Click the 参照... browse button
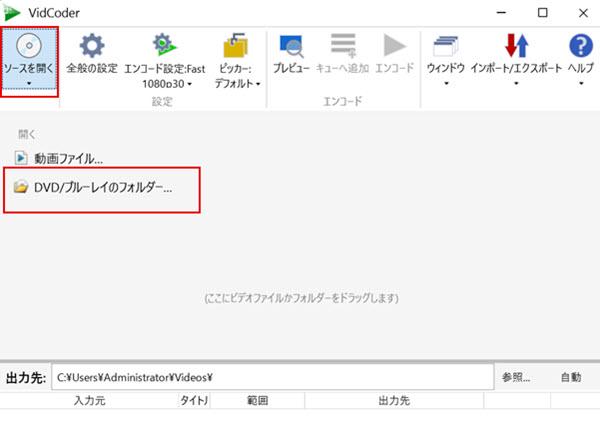 coord(516,377)
